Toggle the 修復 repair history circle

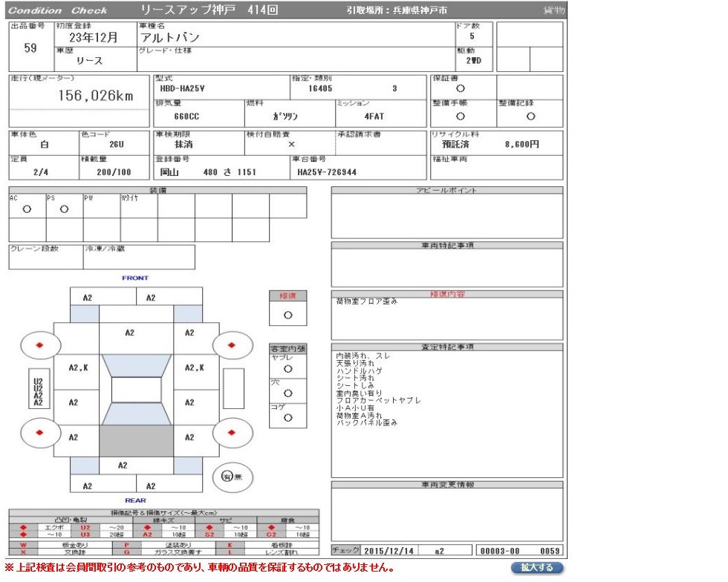pos(287,315)
